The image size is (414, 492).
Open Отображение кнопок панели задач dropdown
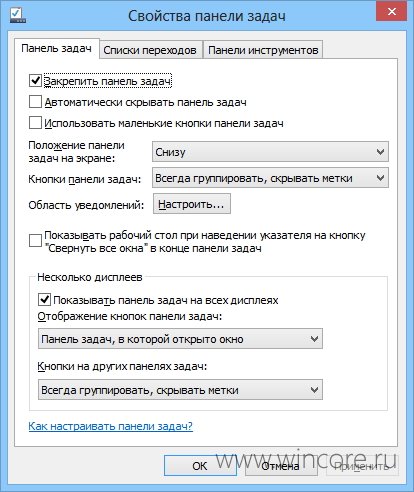(180, 339)
